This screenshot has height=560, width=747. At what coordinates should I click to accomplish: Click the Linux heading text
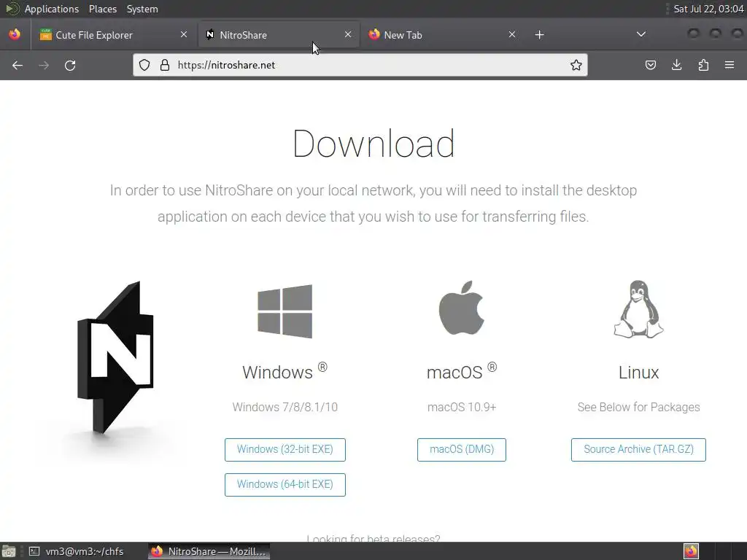[x=638, y=373]
